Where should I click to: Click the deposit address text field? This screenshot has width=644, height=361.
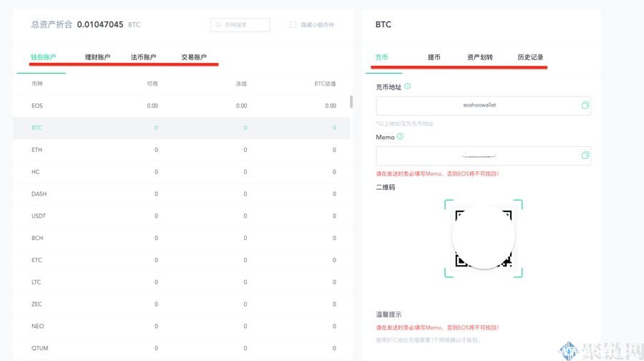[x=478, y=105]
